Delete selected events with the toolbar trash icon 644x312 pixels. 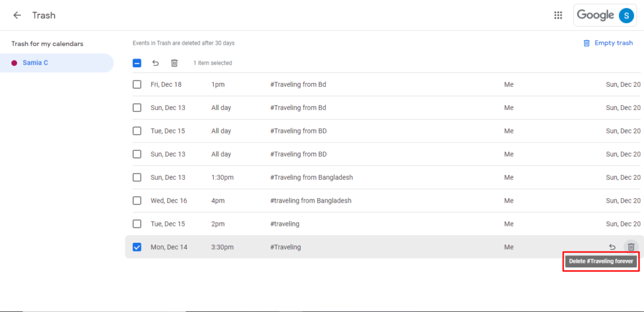tap(174, 63)
